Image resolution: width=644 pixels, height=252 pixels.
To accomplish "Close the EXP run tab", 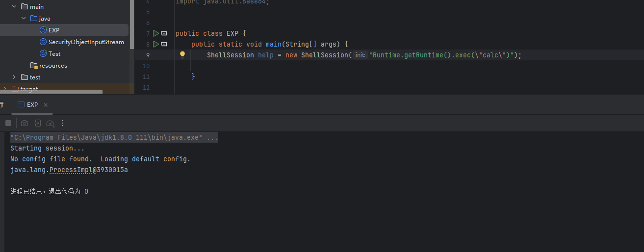I will tap(46, 105).
